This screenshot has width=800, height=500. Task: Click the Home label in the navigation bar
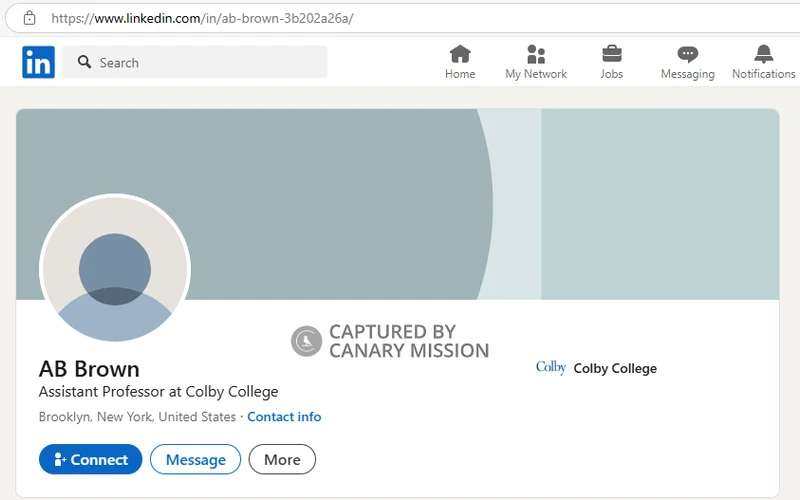click(460, 74)
